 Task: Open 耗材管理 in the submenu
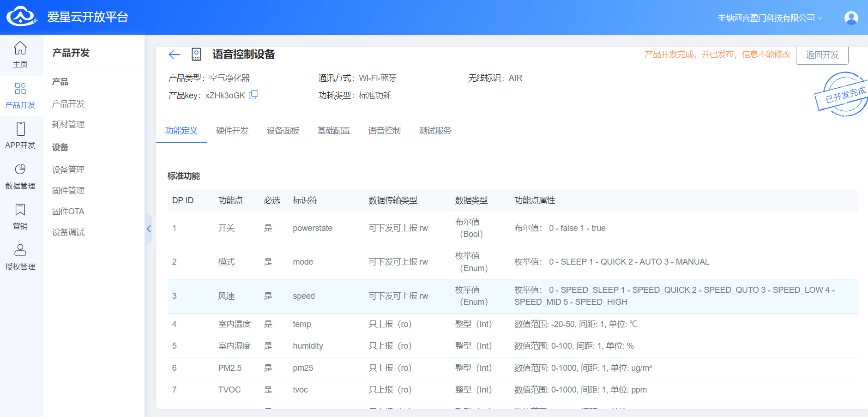click(68, 125)
